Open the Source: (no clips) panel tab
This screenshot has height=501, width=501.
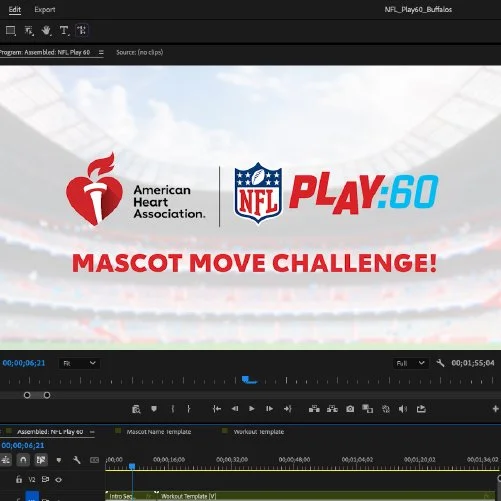tap(140, 52)
